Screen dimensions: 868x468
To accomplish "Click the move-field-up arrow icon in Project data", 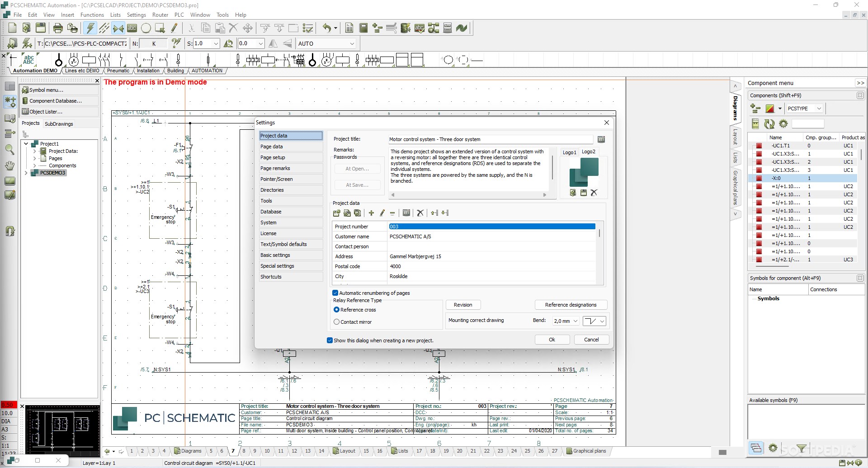I will [434, 213].
